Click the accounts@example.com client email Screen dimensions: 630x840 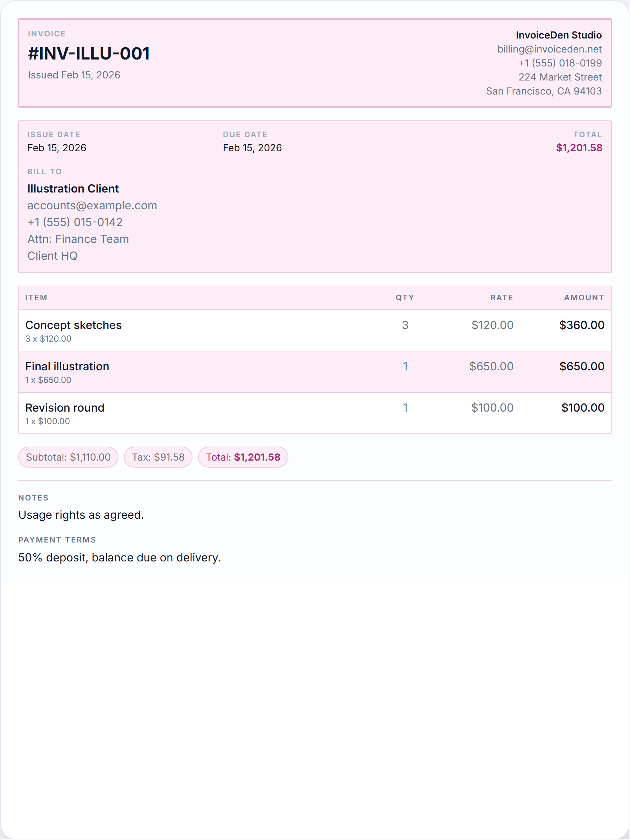92,205
